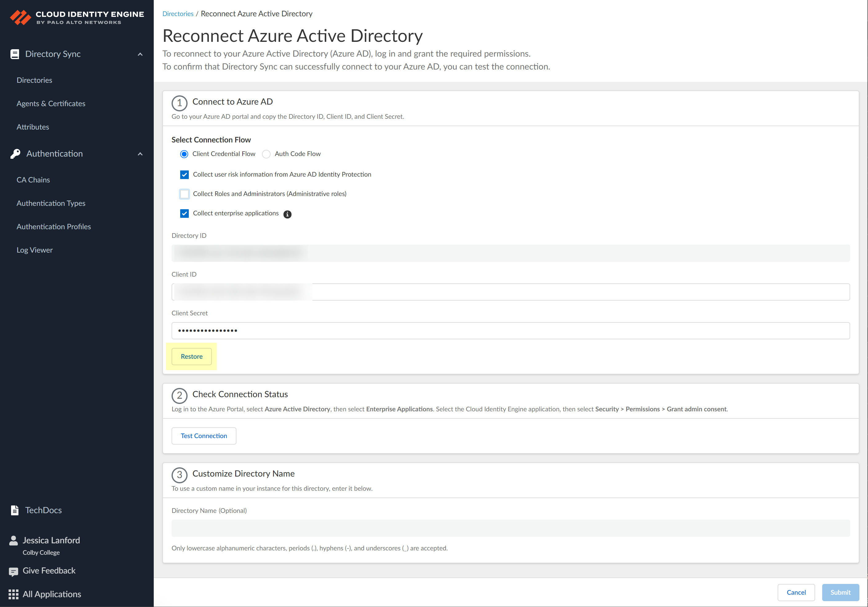Click the Palo Alto Networks logo icon
Image resolution: width=868 pixels, height=607 pixels.
coord(20,18)
